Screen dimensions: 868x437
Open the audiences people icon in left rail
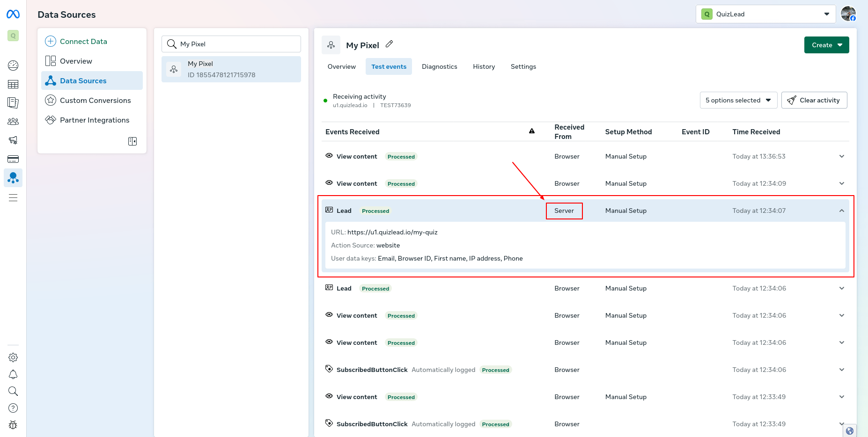[x=13, y=122]
